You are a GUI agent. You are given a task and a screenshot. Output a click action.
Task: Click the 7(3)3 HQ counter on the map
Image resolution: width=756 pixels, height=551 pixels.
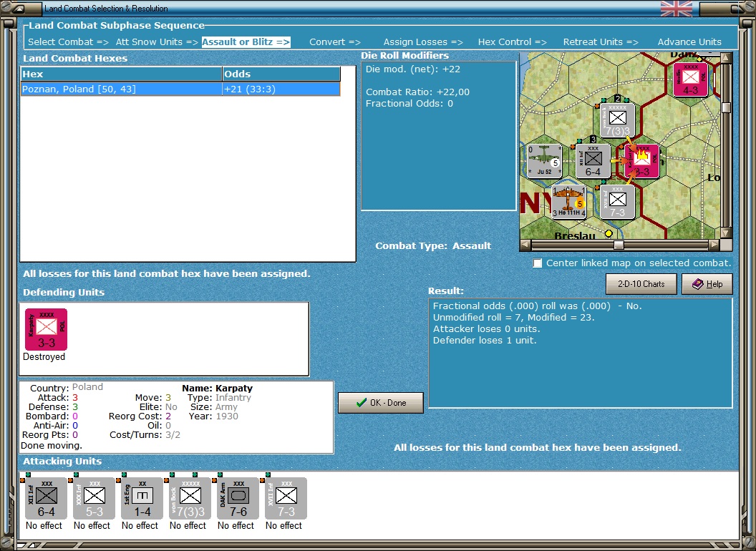point(617,120)
